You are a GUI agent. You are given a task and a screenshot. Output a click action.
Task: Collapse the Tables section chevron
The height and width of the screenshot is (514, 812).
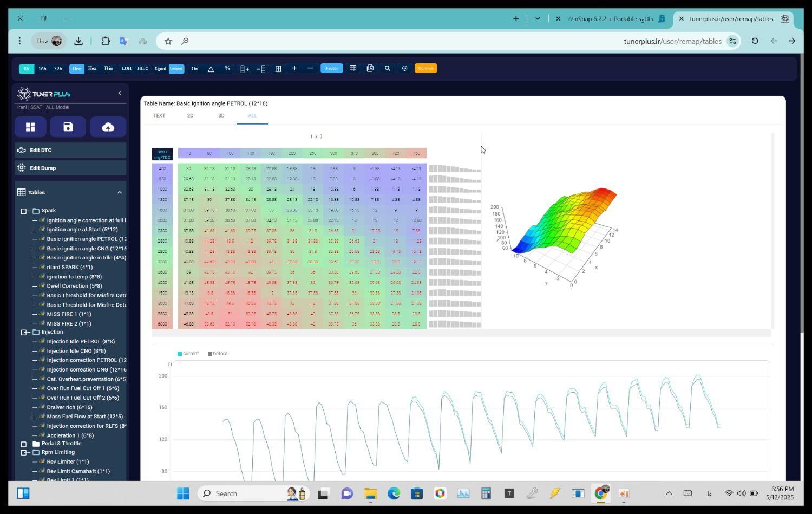click(x=120, y=192)
